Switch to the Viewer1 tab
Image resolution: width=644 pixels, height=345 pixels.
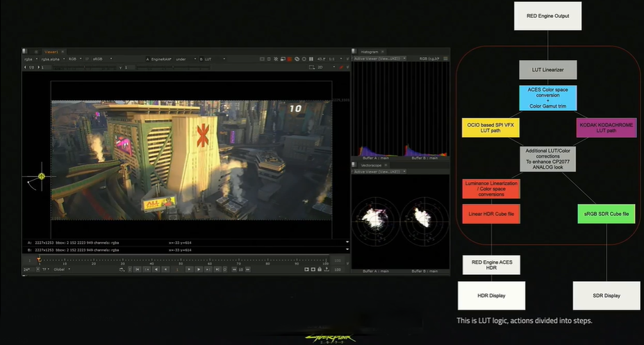click(51, 51)
